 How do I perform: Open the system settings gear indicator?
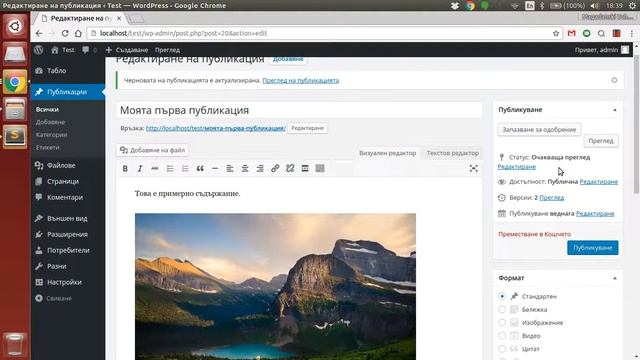[x=632, y=6]
